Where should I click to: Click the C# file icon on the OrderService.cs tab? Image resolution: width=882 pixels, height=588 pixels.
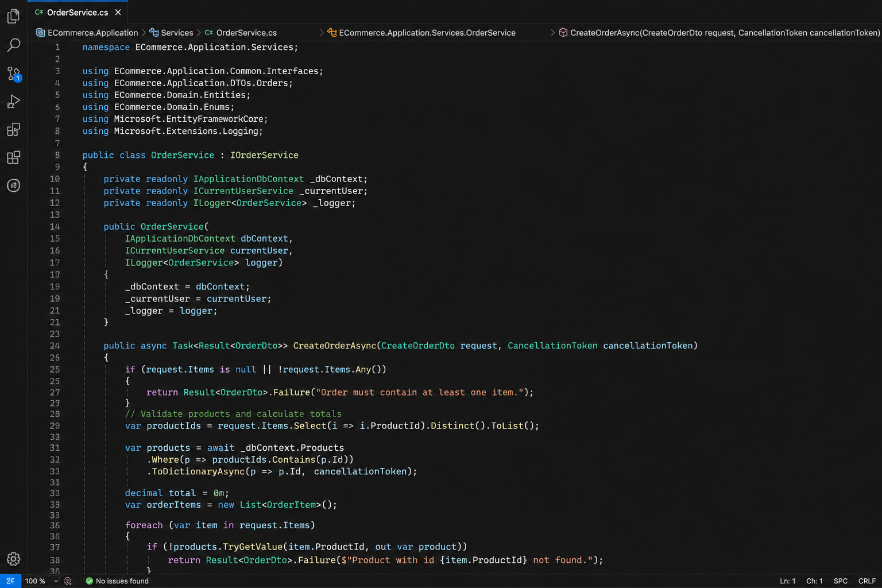[x=39, y=12]
